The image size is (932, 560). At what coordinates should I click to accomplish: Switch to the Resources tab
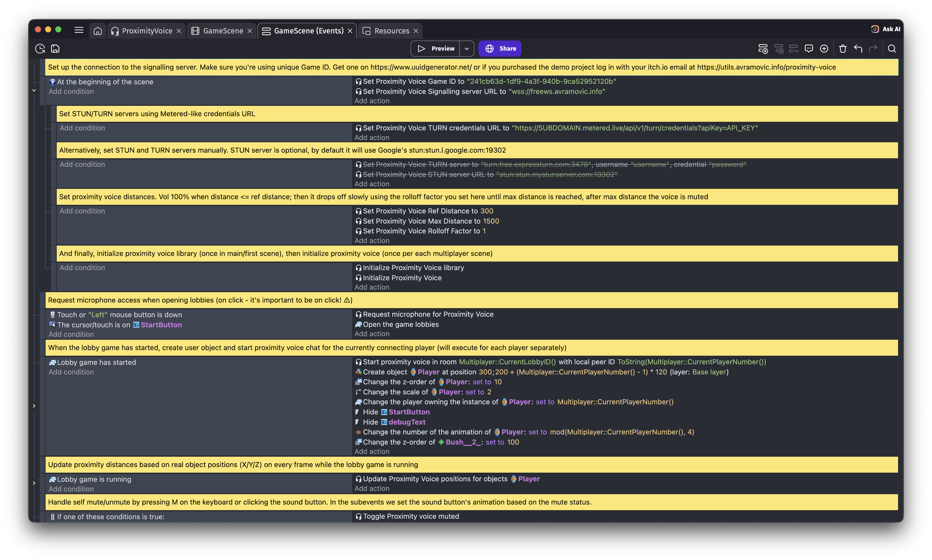point(391,31)
